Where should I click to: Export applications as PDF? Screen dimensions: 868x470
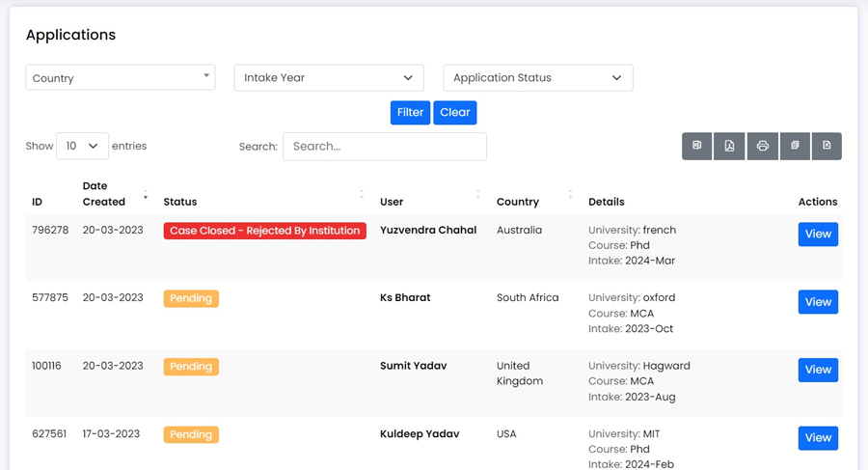[729, 147]
